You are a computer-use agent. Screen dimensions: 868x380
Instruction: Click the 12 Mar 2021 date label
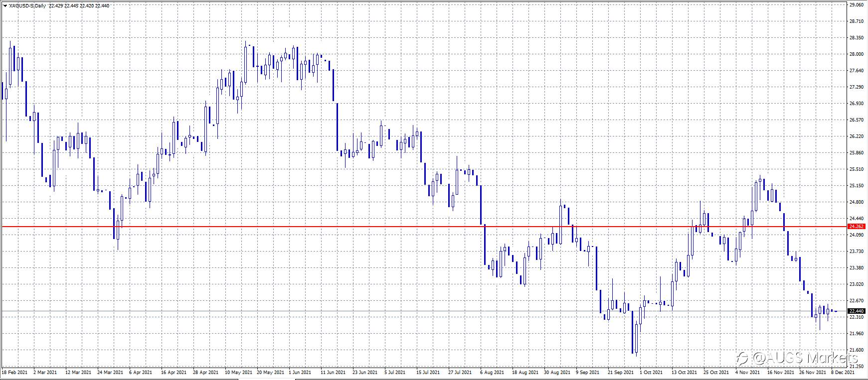pos(78,372)
